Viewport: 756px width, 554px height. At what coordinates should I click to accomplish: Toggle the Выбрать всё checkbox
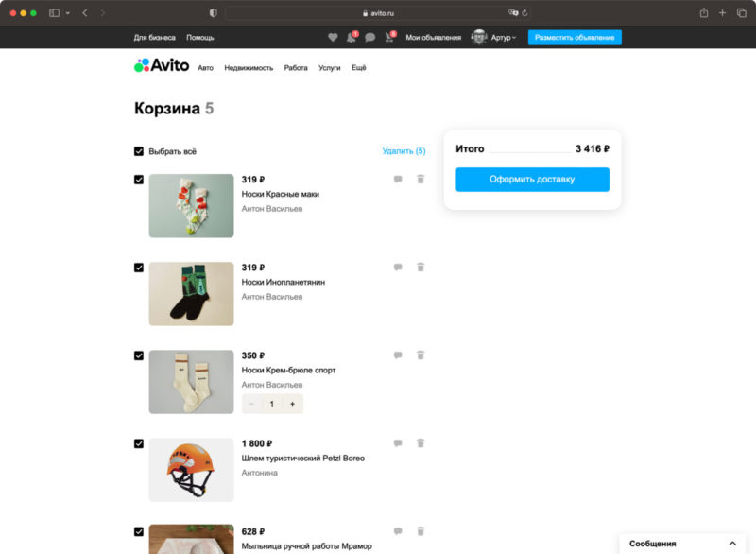(139, 151)
